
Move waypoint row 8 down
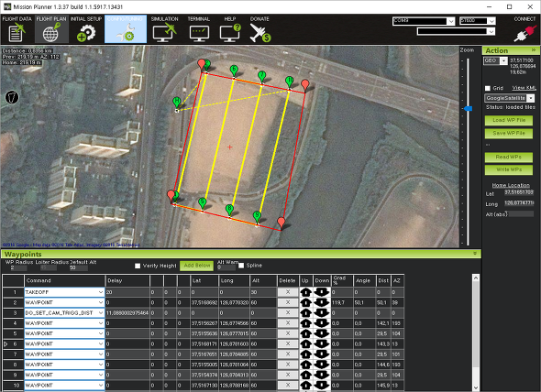coord(322,365)
